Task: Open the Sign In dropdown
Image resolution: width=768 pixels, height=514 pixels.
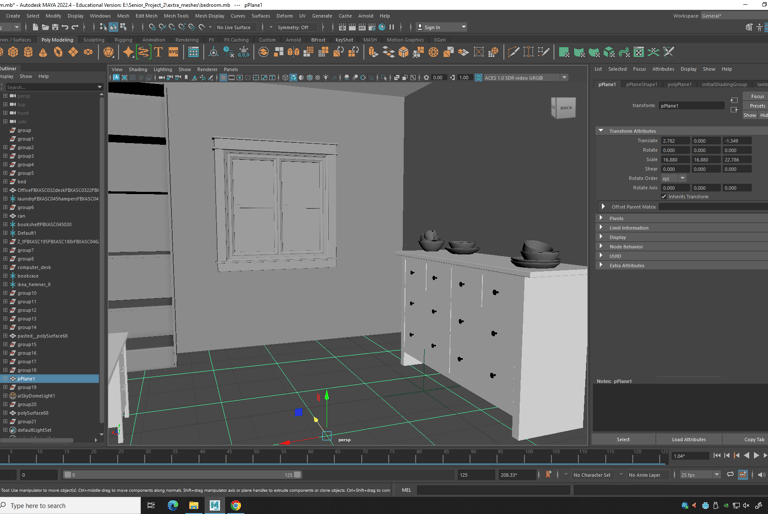Action: [x=441, y=27]
